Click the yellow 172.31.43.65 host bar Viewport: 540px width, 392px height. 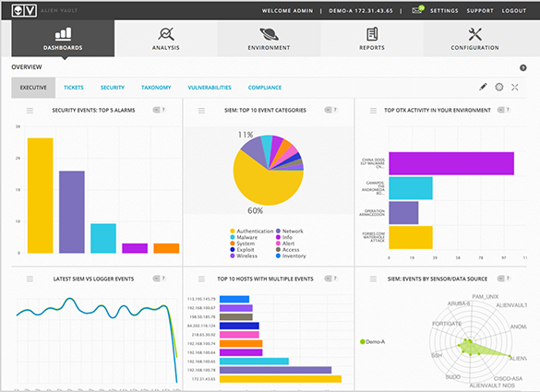[281, 379]
